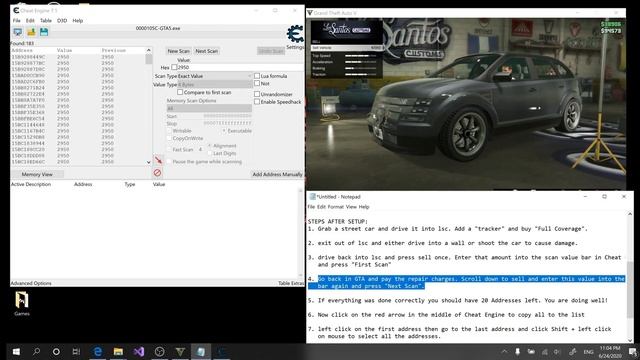Click the red arrow to copy addresses
Viewport: 640px width, 360px height.
(158, 160)
